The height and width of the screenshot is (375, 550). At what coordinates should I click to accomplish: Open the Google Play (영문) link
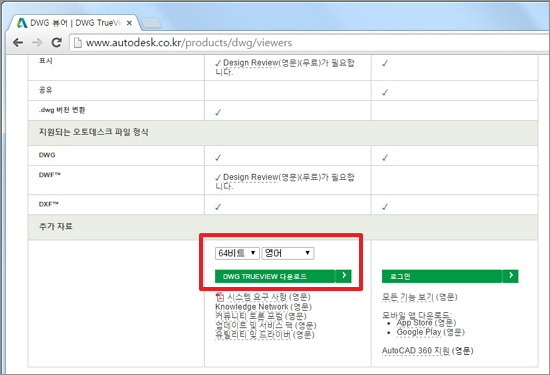(x=430, y=332)
